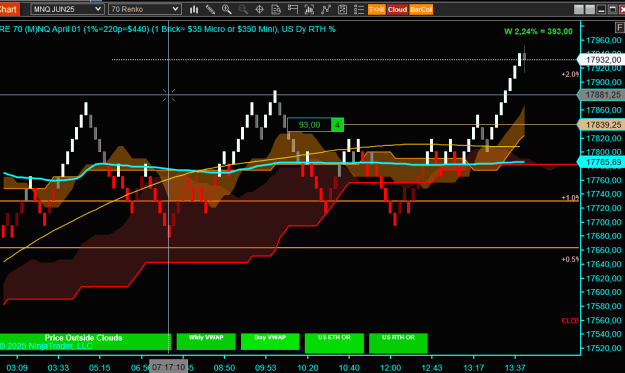This screenshot has width=625, height=373.
Task: Open the indicators icon
Action: tap(326, 9)
